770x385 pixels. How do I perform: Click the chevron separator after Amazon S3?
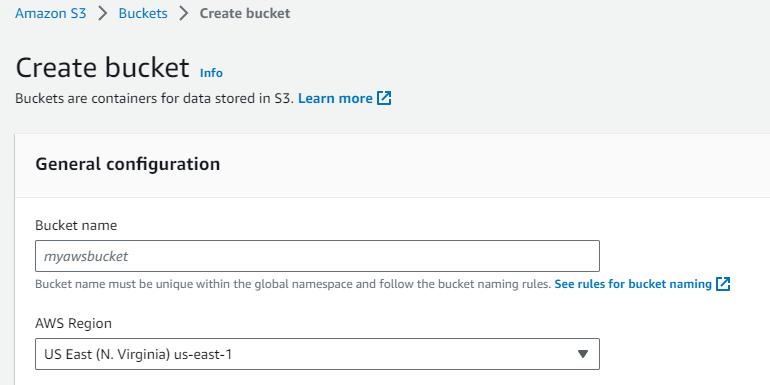102,13
